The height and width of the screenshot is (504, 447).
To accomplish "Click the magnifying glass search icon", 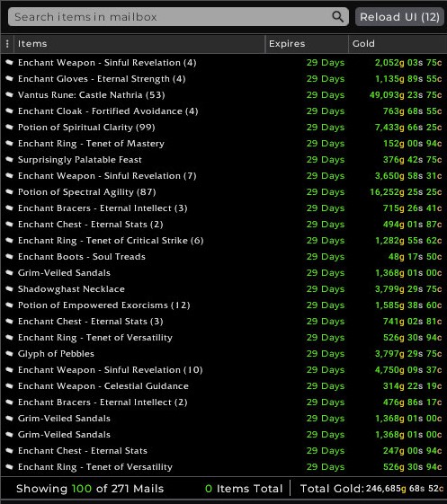I will tap(337, 16).
